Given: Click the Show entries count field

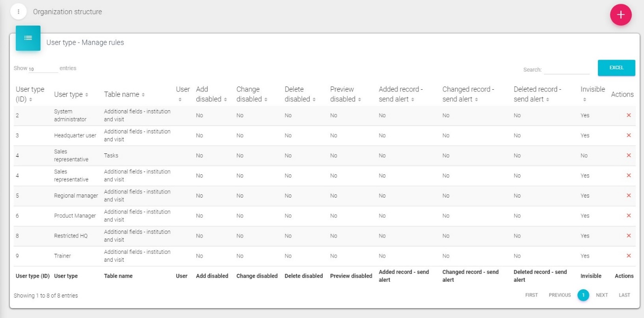Looking at the screenshot, I should tap(43, 69).
